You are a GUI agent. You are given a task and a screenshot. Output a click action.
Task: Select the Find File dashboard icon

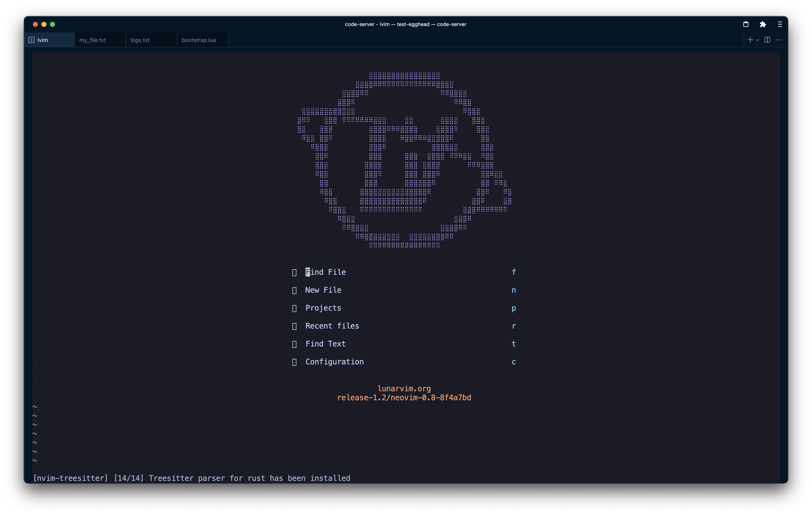tap(295, 272)
